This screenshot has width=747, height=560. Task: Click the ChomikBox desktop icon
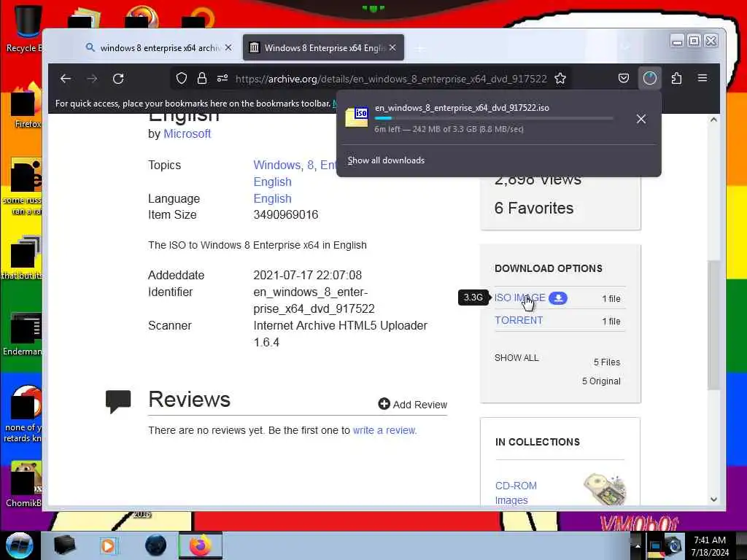pos(23,484)
